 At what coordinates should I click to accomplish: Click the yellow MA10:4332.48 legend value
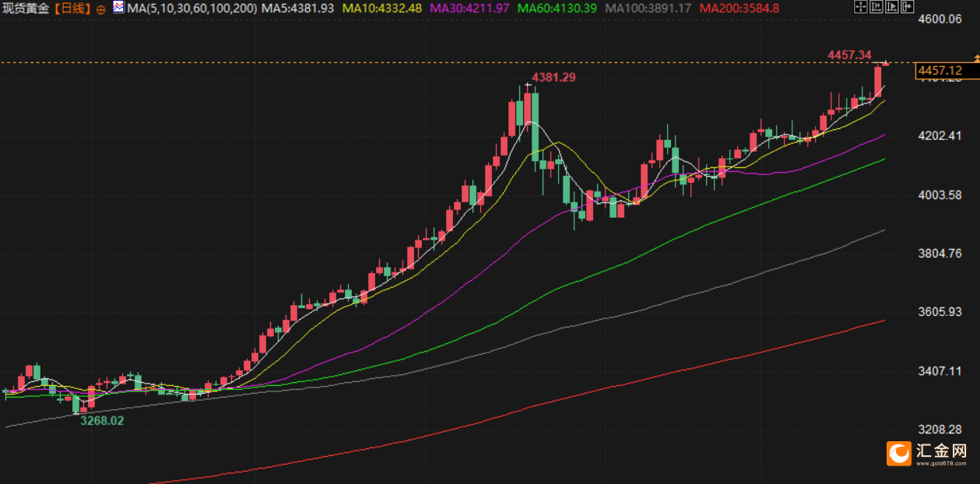tap(383, 9)
